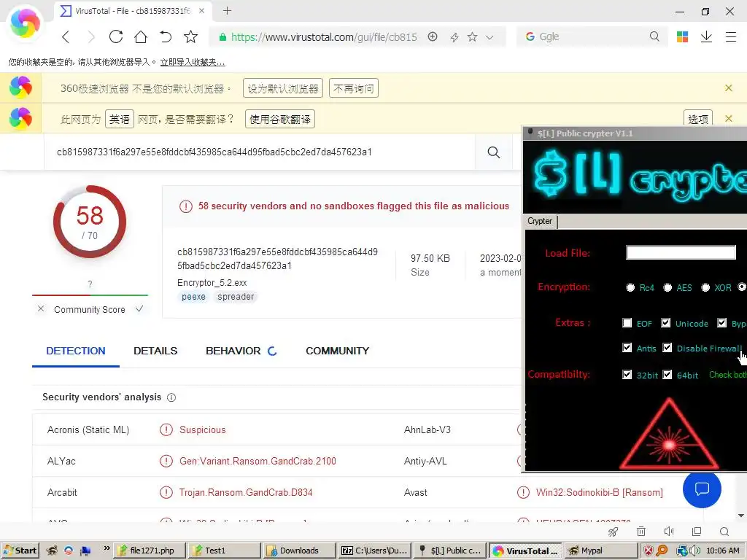Click Gen:Variant.Ransom.GandCrab.2100 result text

(258, 461)
